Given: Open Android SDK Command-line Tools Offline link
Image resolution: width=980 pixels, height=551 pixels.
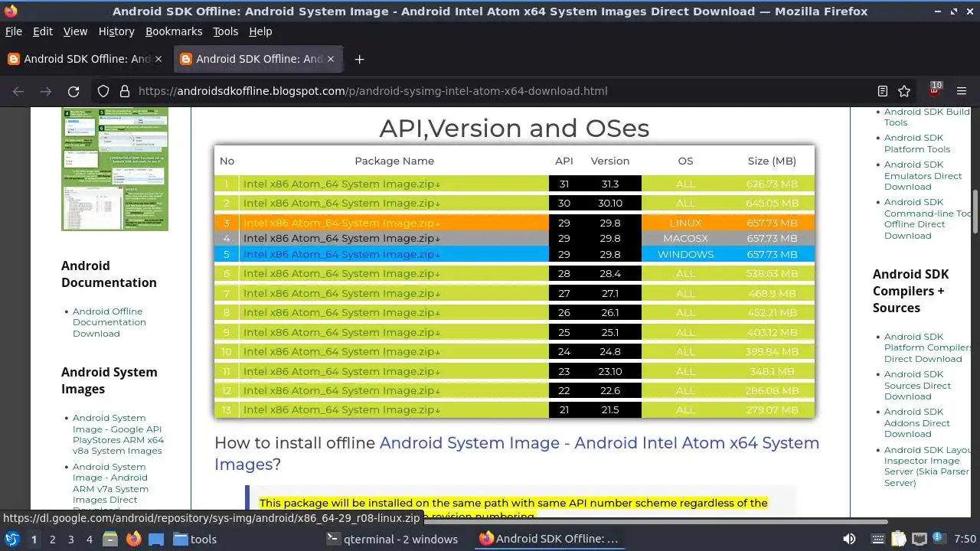Looking at the screenshot, I should pos(927,219).
